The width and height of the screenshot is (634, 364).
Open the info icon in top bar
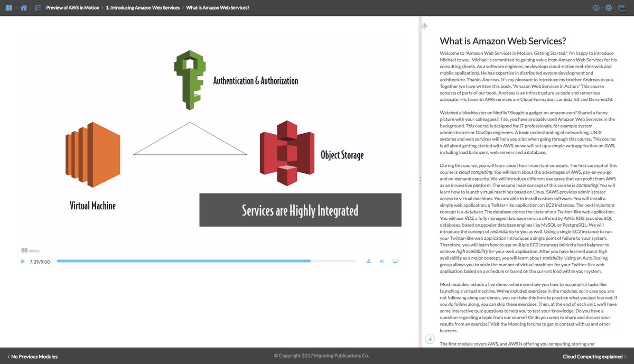[x=596, y=8]
